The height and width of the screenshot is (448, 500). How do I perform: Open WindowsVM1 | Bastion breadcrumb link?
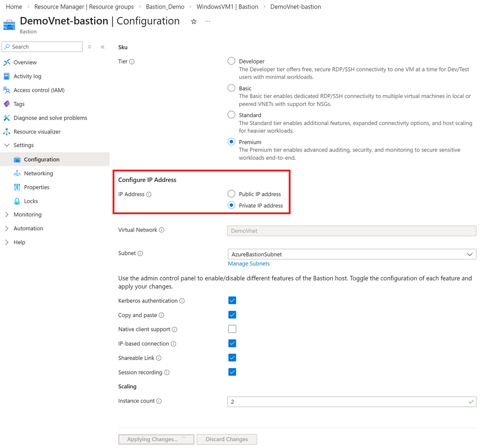(227, 6)
